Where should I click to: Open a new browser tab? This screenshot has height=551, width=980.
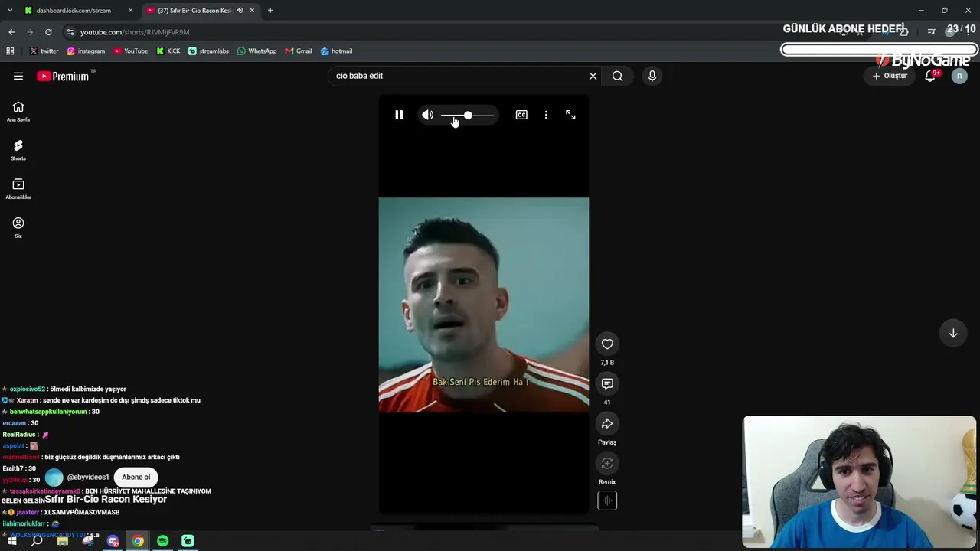point(270,11)
